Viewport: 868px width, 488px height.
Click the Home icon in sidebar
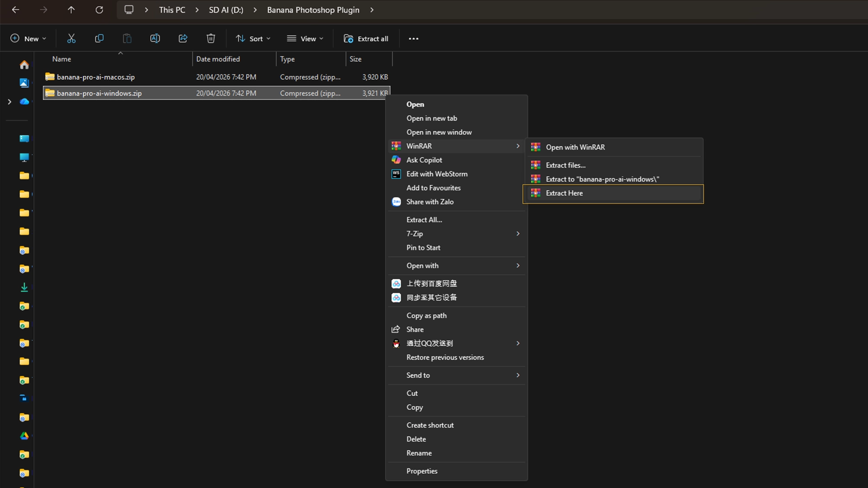pyautogui.click(x=24, y=65)
